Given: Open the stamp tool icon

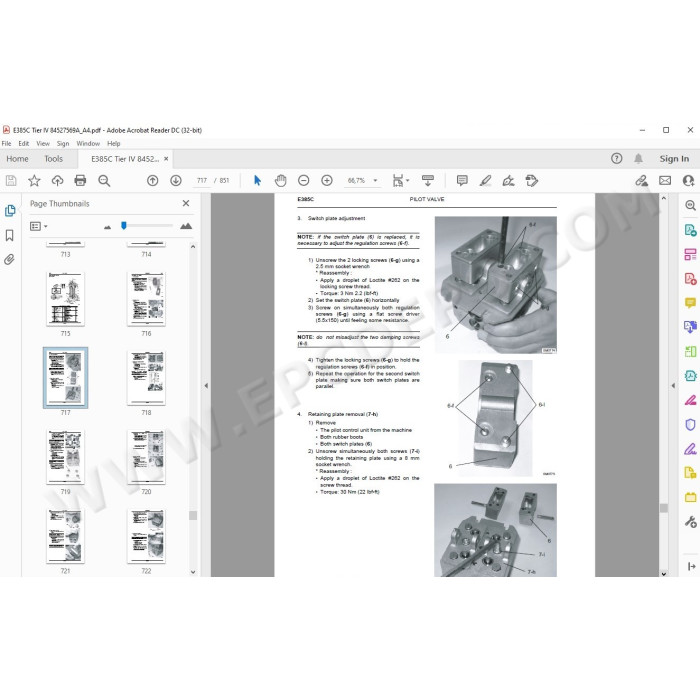Looking at the screenshot, I should point(532,181).
